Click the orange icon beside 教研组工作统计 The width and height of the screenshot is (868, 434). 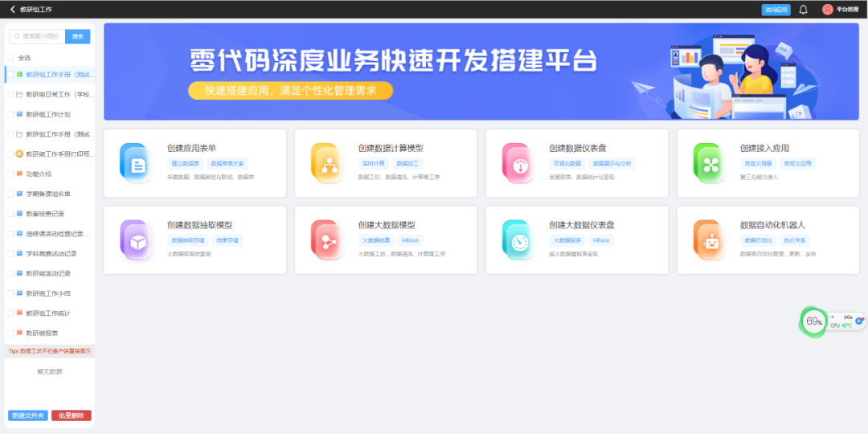(19, 313)
